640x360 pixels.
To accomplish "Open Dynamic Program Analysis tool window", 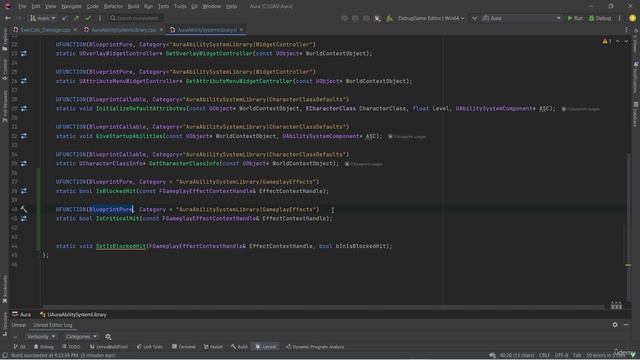I will [x=315, y=347].
